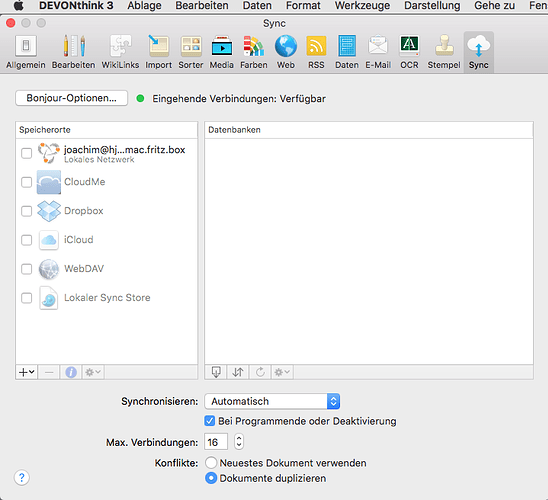Open the plus add-location dropdown
Viewport: 548px width, 500px height.
coord(27,372)
